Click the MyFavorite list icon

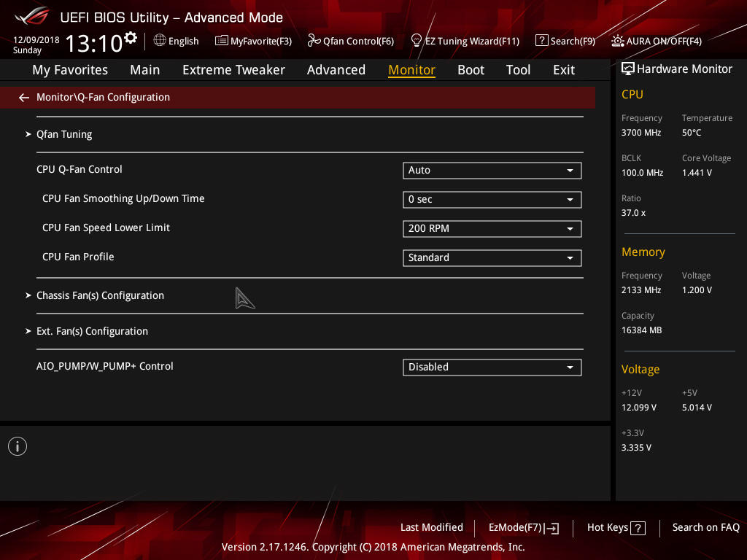pos(222,41)
